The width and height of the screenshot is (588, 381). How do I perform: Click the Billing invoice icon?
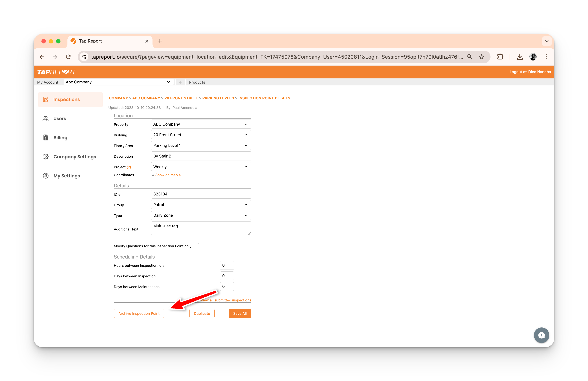coord(45,138)
